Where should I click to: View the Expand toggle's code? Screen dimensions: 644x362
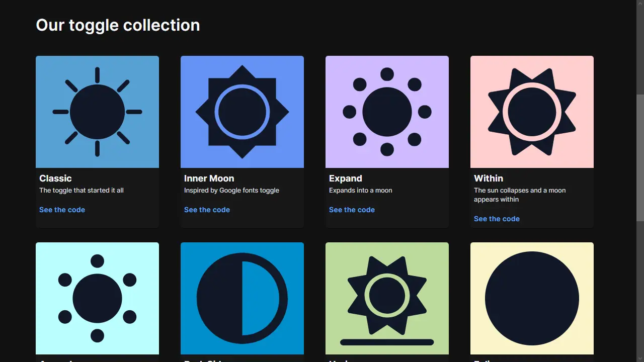click(x=352, y=210)
